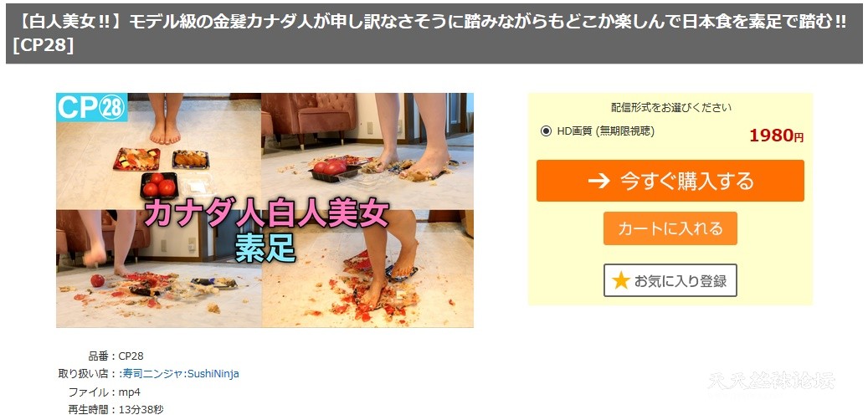Click the star icon beside お気に入り登録
Viewport: 868px width, 420px height.
click(x=620, y=280)
